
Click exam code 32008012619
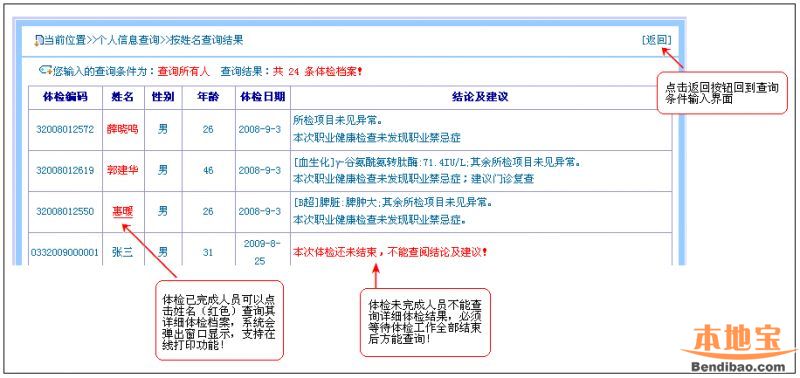(65, 170)
